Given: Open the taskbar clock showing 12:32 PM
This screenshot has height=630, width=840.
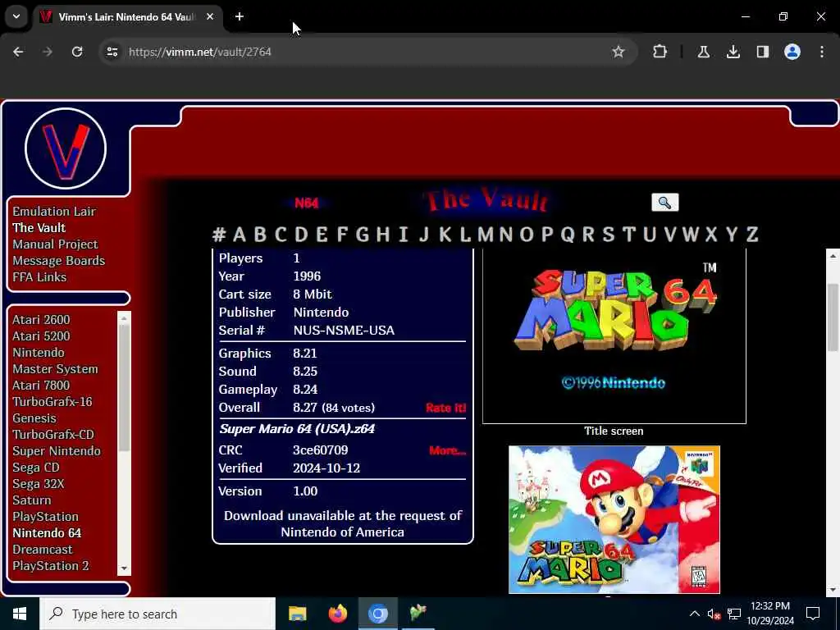Looking at the screenshot, I should pyautogui.click(x=770, y=614).
